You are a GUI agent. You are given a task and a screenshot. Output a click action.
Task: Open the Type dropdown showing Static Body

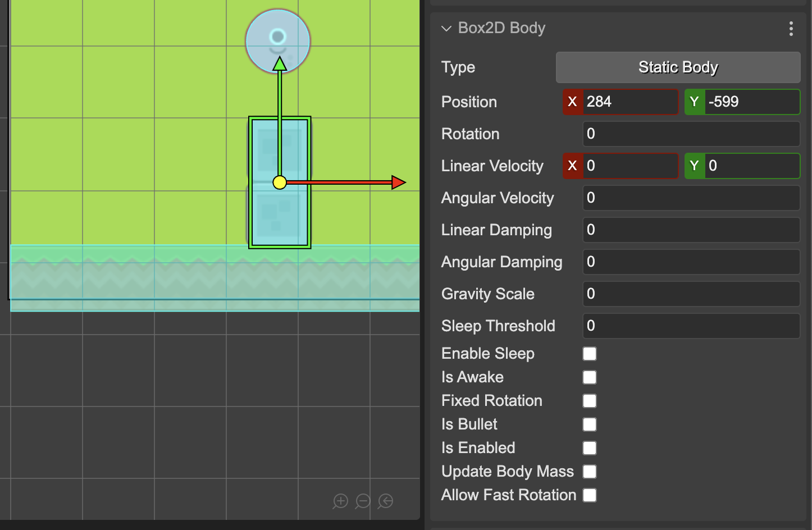(x=678, y=67)
